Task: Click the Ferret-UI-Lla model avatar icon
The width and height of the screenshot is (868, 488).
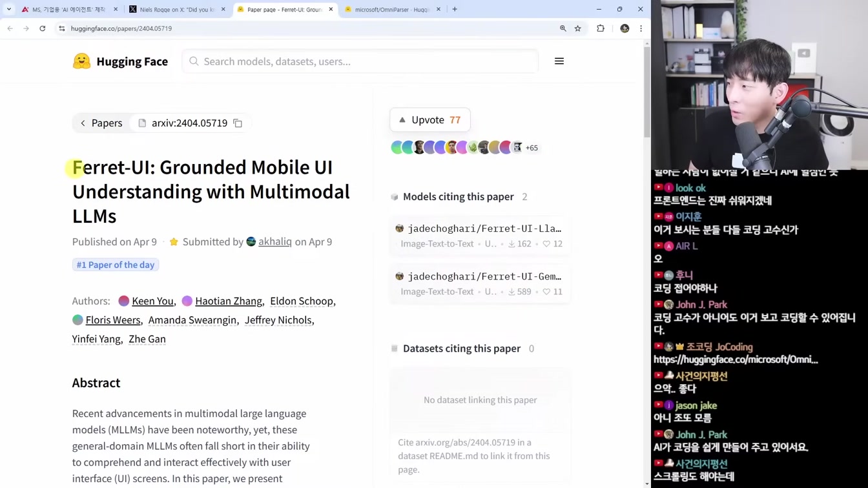Action: 400,229
